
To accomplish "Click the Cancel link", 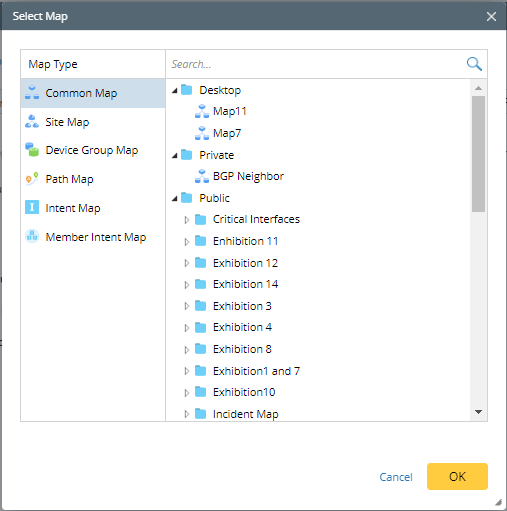I will click(396, 477).
